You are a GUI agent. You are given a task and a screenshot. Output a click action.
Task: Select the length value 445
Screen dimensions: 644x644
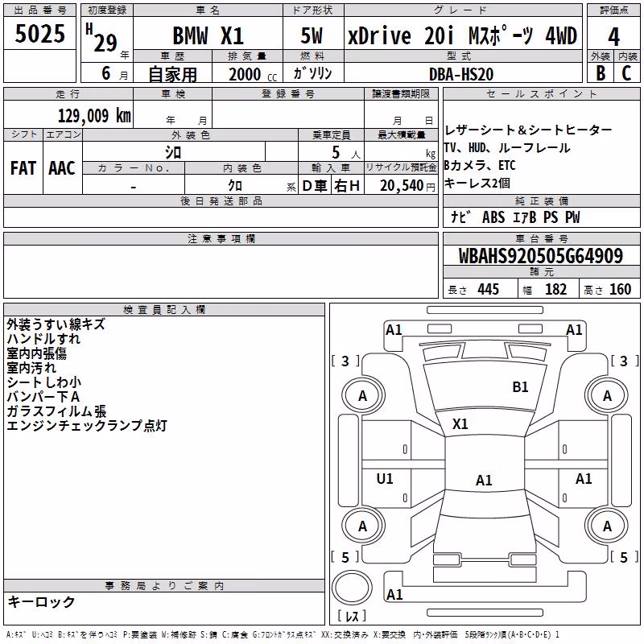click(488, 289)
